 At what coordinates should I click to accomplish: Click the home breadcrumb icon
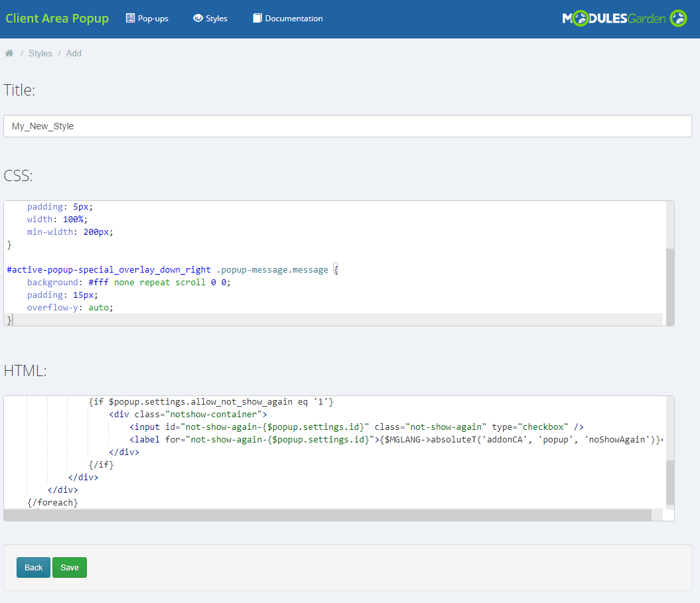(9, 53)
